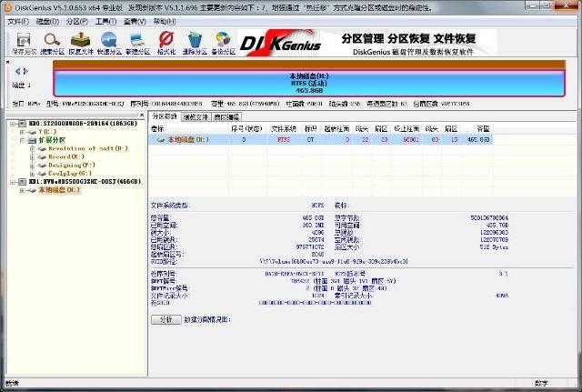Switch to the 扇区编辑 tab
This screenshot has width=582, height=392.
click(x=226, y=117)
